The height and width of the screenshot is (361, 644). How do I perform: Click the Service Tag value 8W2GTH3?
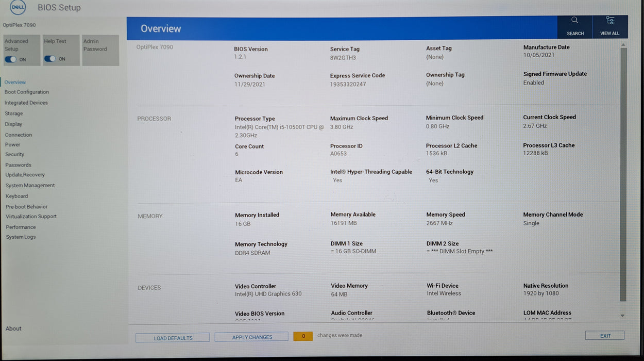pos(343,58)
